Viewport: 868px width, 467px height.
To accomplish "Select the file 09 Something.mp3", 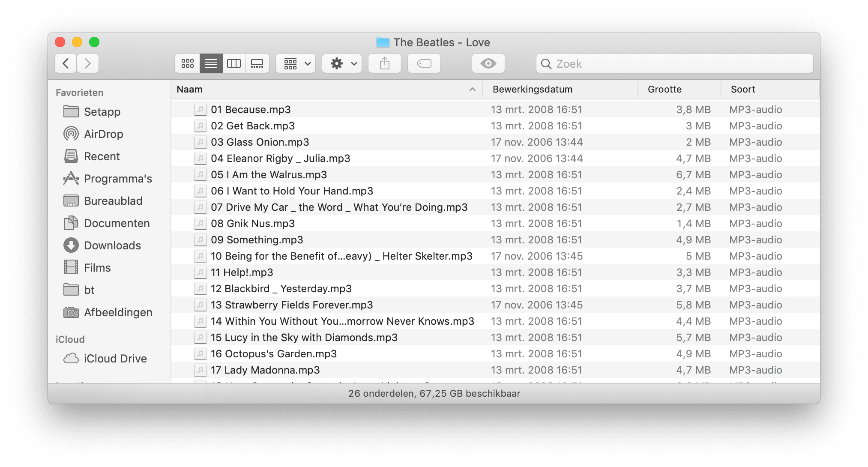I will coord(495,240).
